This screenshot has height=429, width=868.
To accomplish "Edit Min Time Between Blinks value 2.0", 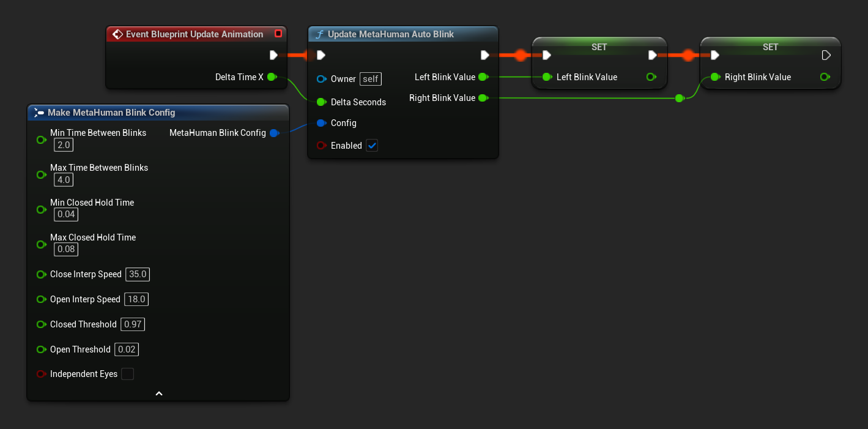I will 63,144.
